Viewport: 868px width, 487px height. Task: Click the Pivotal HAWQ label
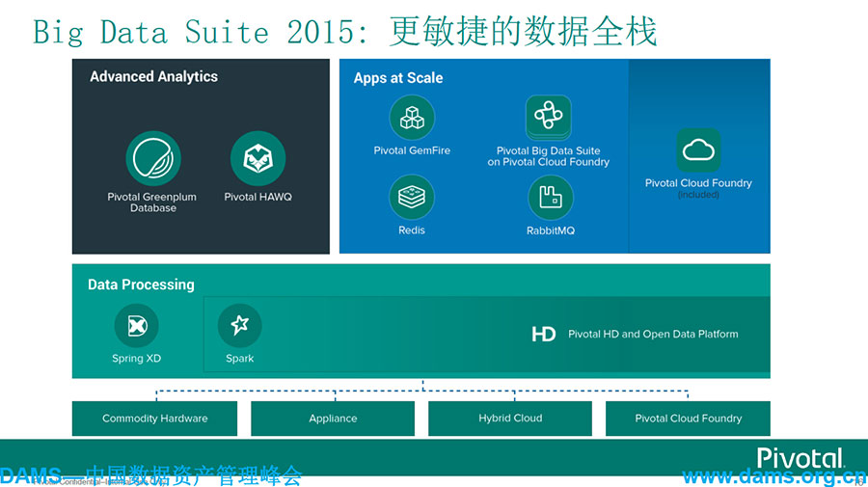[258, 197]
